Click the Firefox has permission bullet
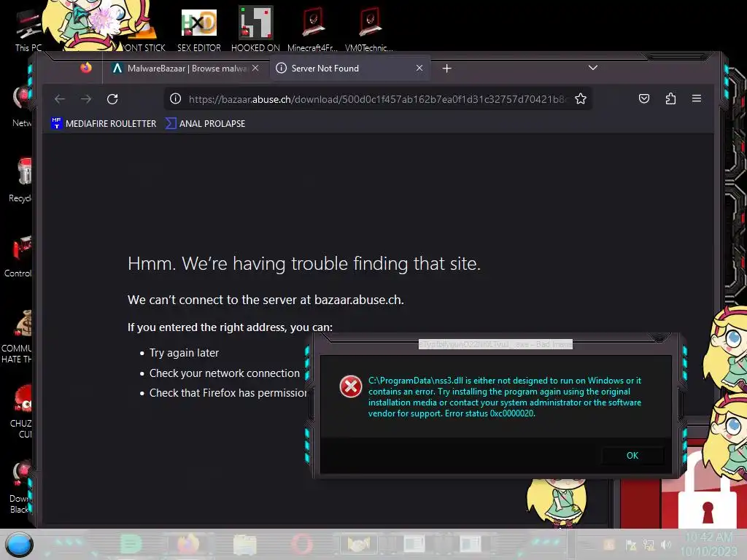This screenshot has height=560, width=747. tap(228, 393)
